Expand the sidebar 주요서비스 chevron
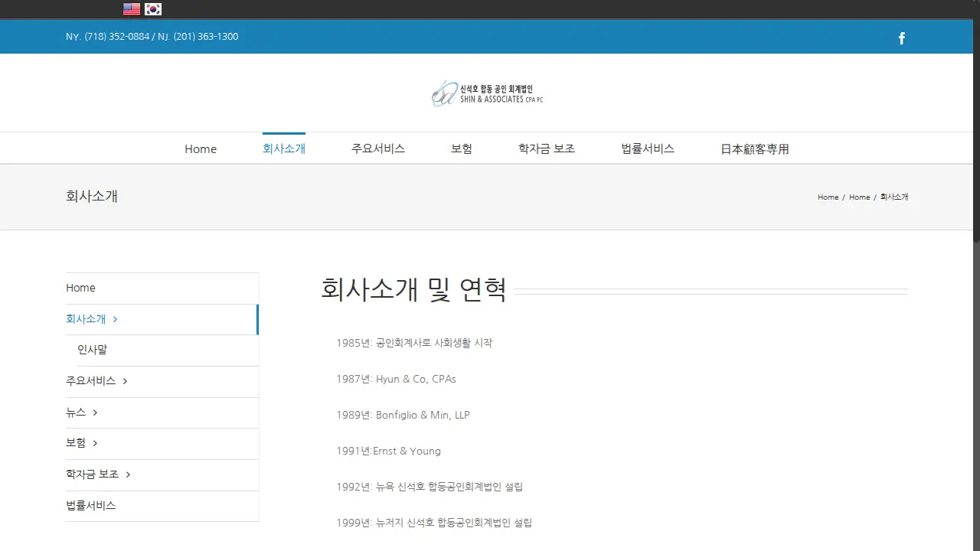 click(125, 381)
